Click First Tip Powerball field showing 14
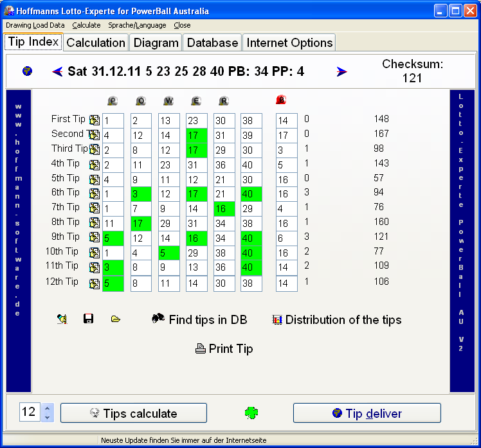 pos(287,120)
